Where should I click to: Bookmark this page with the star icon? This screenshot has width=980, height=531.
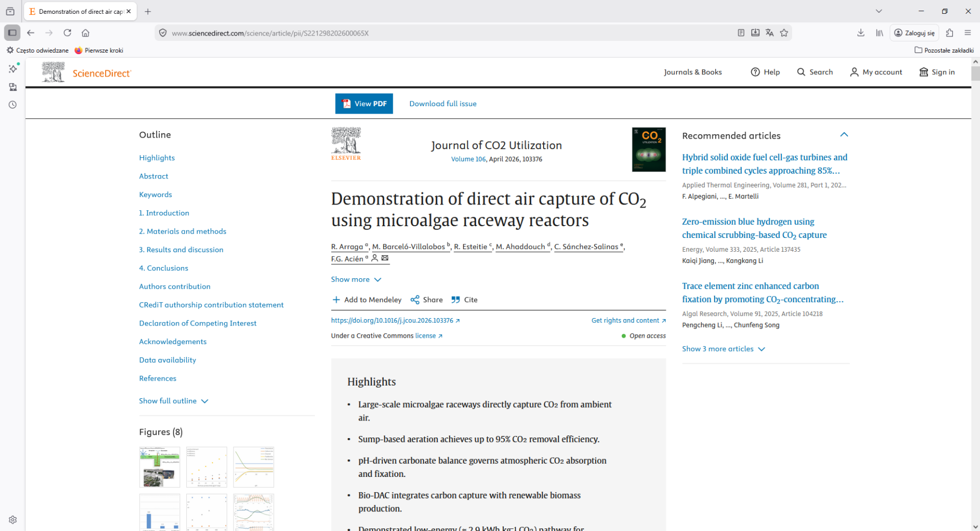point(784,33)
